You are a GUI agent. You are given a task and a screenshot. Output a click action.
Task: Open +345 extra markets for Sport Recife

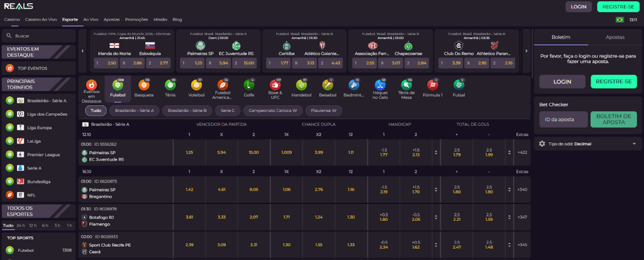pos(523,245)
